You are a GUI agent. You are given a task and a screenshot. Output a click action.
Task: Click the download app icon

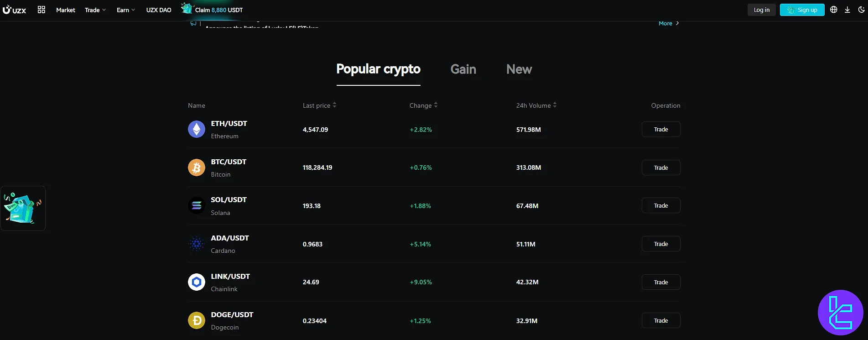(847, 10)
